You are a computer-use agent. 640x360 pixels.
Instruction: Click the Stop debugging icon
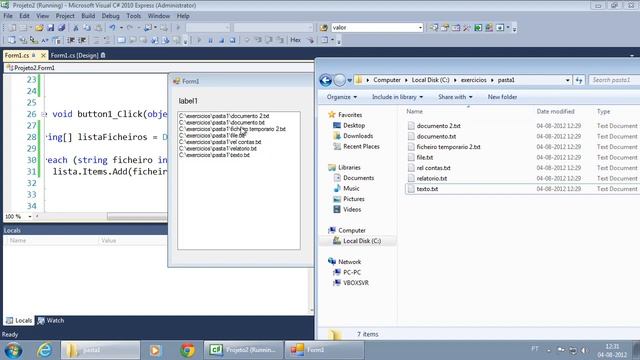pos(222,40)
